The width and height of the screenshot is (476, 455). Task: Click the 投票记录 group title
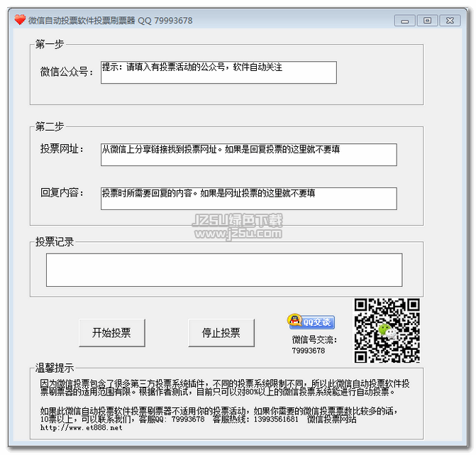55,242
